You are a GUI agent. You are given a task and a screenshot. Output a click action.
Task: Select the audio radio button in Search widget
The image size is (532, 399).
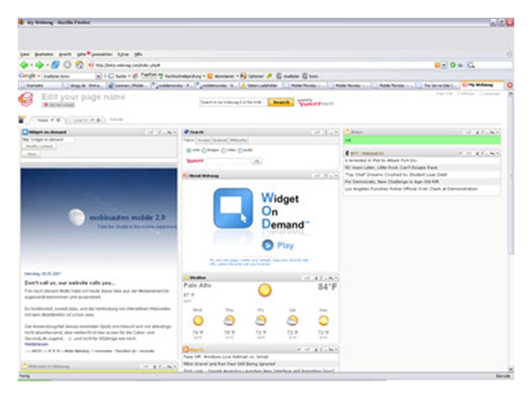tap(240, 150)
